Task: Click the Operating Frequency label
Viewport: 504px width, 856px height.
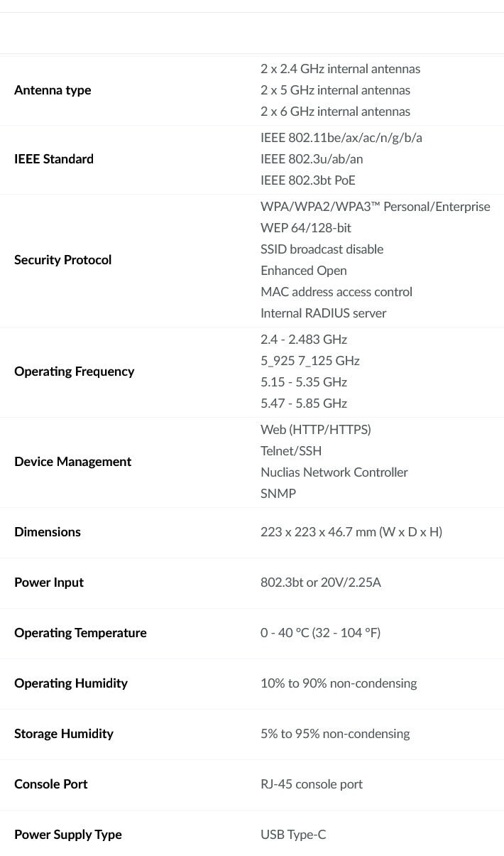Action: coord(74,372)
